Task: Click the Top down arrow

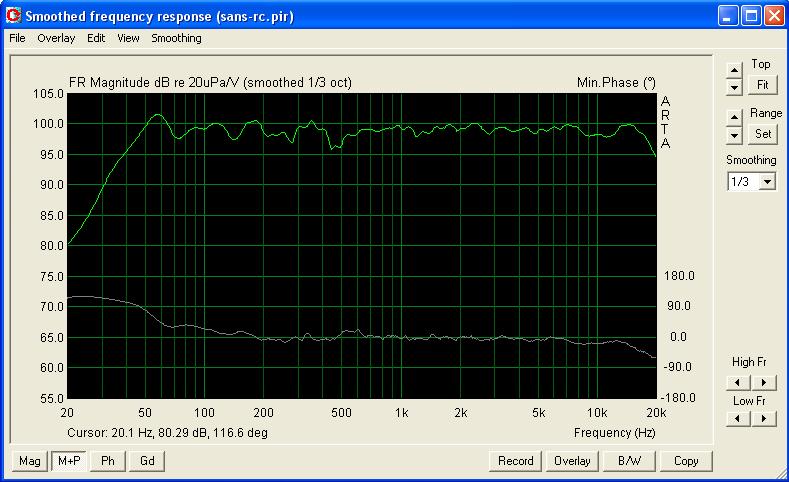Action: click(x=734, y=88)
